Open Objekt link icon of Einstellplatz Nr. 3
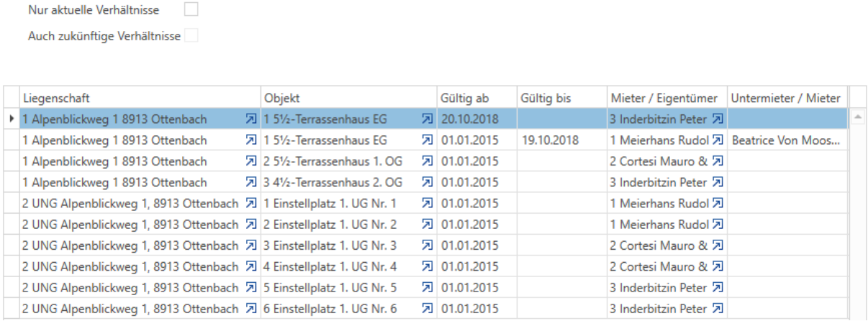Screen dimensions: 868x321 coord(427,245)
